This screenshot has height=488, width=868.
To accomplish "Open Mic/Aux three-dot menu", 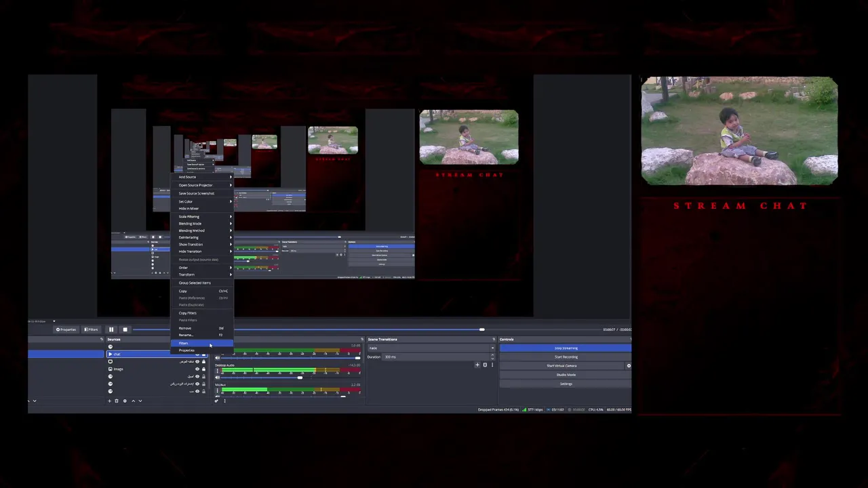I will click(217, 390).
